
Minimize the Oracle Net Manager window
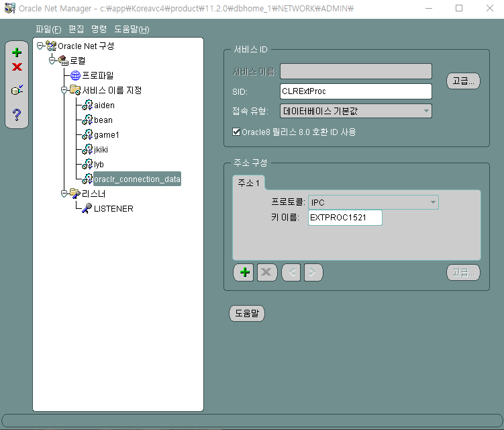(x=429, y=8)
